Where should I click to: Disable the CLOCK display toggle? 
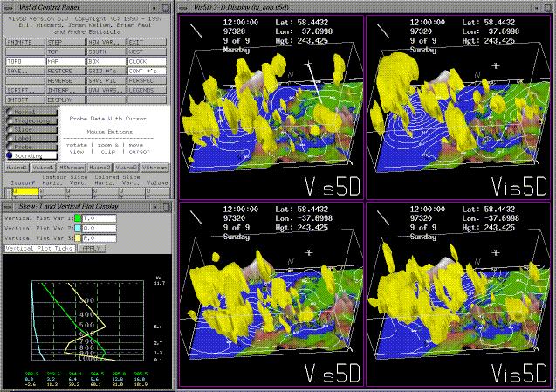pyautogui.click(x=145, y=62)
